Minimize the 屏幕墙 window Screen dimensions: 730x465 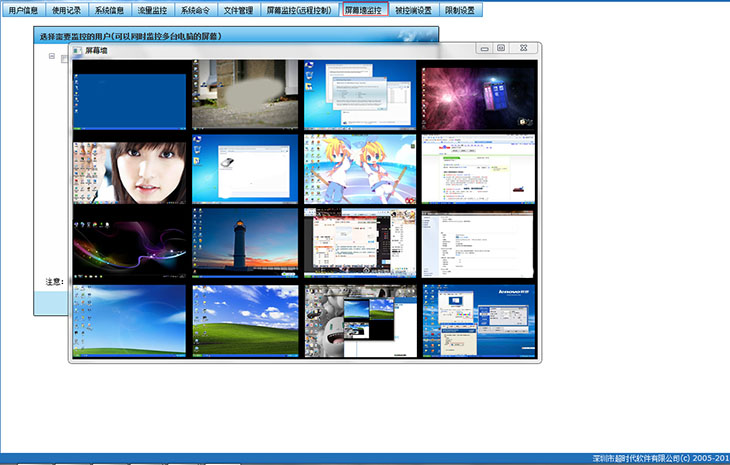pos(484,48)
